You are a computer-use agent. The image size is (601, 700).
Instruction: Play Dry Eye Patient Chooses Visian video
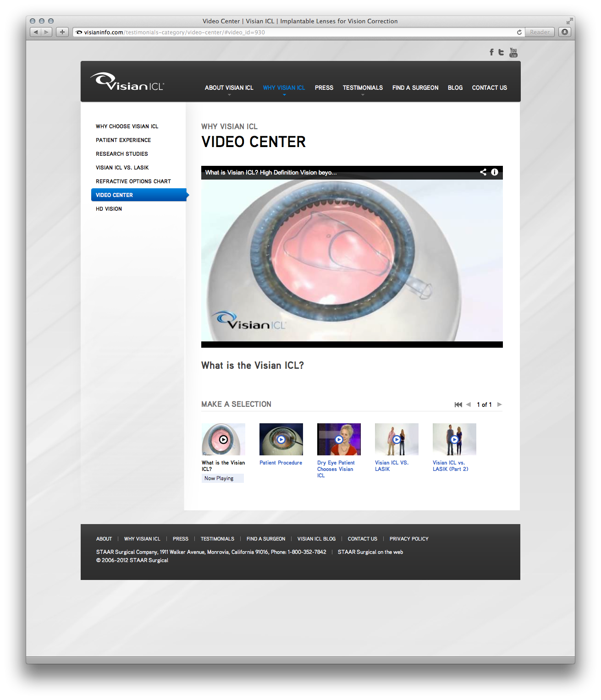[339, 439]
